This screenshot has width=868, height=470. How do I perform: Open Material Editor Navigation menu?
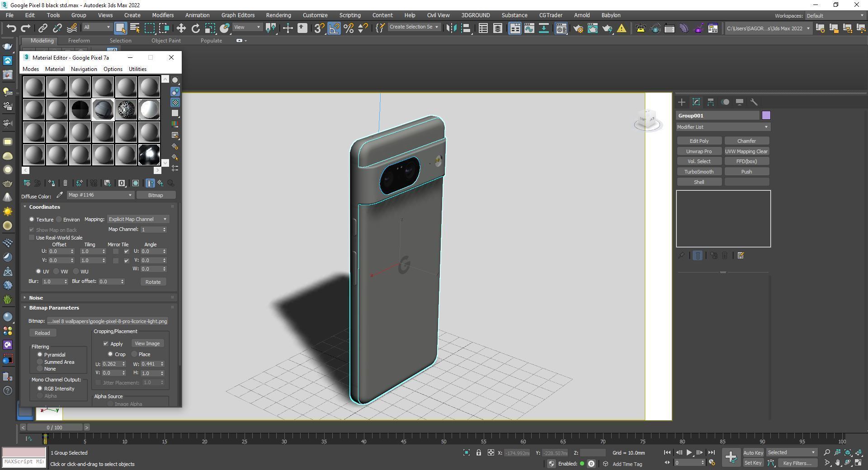click(84, 69)
